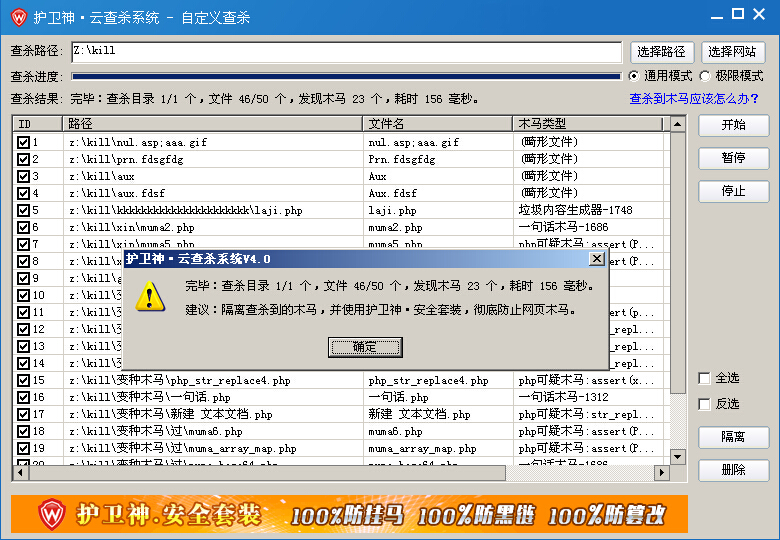Click the 查杀进度 progress bar
Image resolution: width=780 pixels, height=540 pixels.
pos(347,76)
